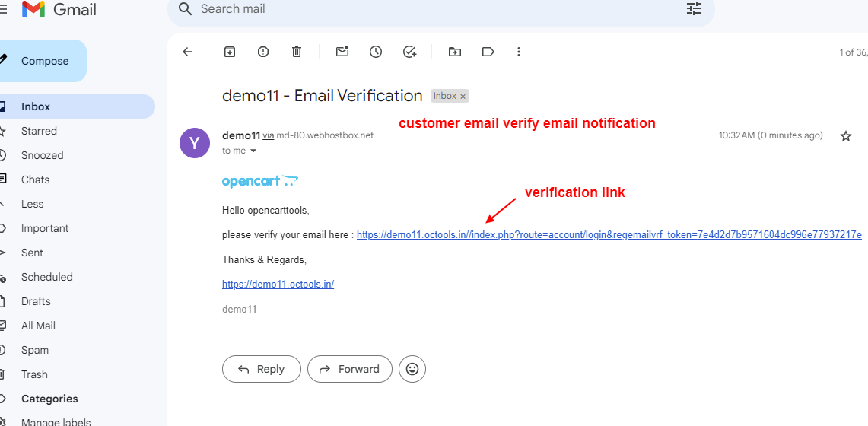This screenshot has width=868, height=426.
Task: Click the purple Y sender avatar
Action: (195, 143)
